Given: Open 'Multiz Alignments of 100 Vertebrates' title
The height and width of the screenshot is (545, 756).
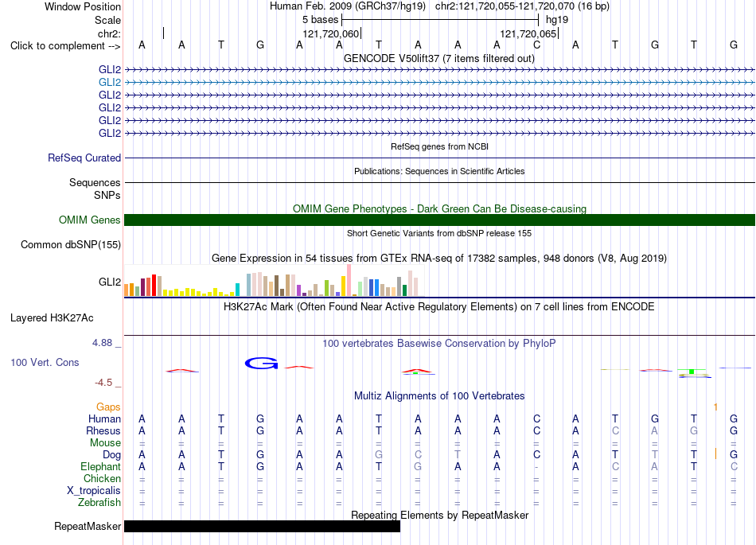Looking at the screenshot, I should pos(439,396).
